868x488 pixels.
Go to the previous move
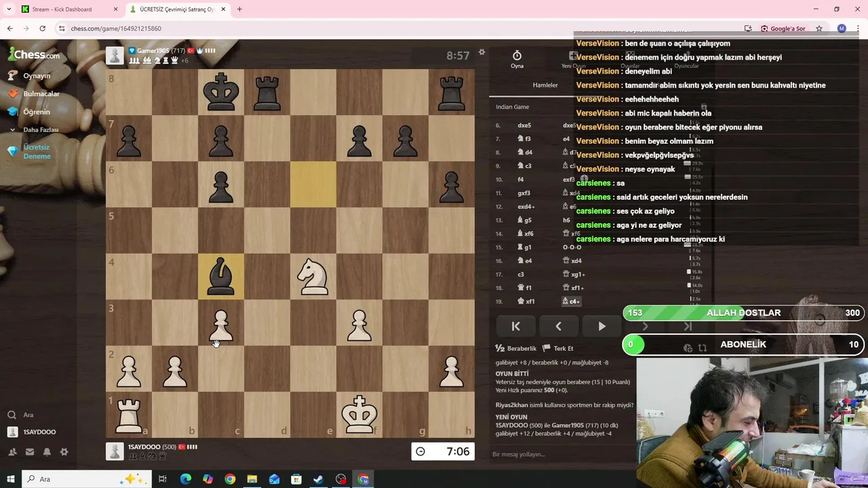pos(559,326)
